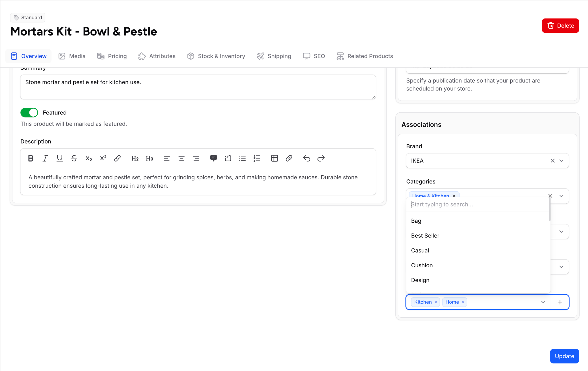Remove the Home tag
This screenshot has width=588, height=371.
[463, 302]
